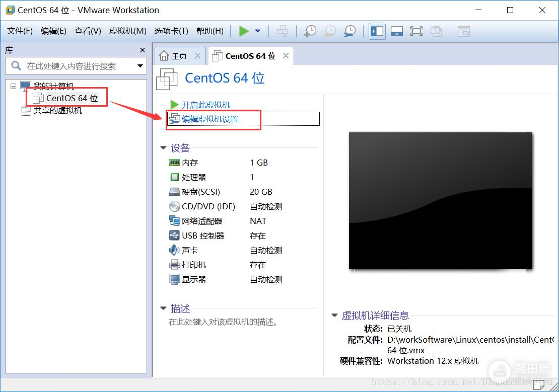The height and width of the screenshot is (392, 559).
Task: Enter full screen mode from toolbar
Action: (x=416, y=31)
